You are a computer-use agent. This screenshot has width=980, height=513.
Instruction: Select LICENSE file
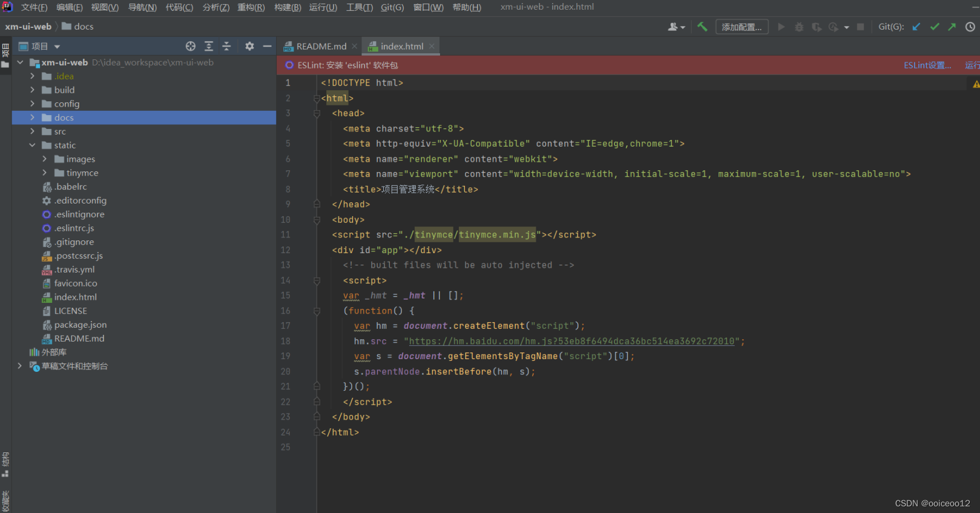click(64, 311)
